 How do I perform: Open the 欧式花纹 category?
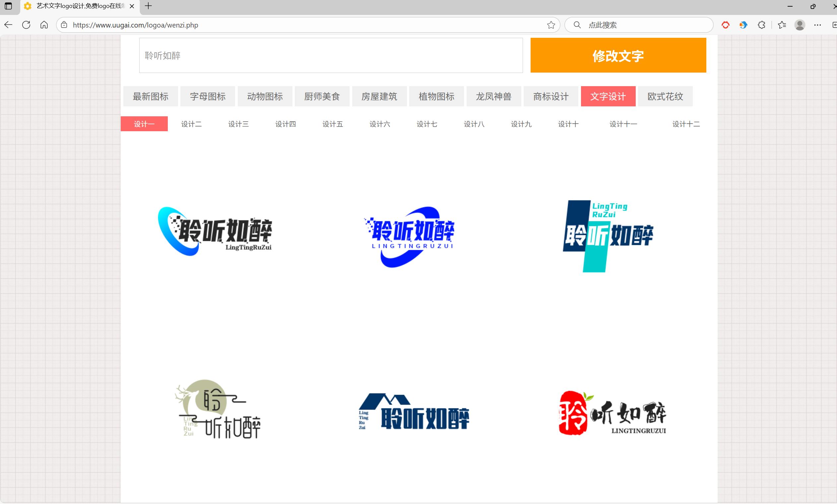click(x=665, y=96)
